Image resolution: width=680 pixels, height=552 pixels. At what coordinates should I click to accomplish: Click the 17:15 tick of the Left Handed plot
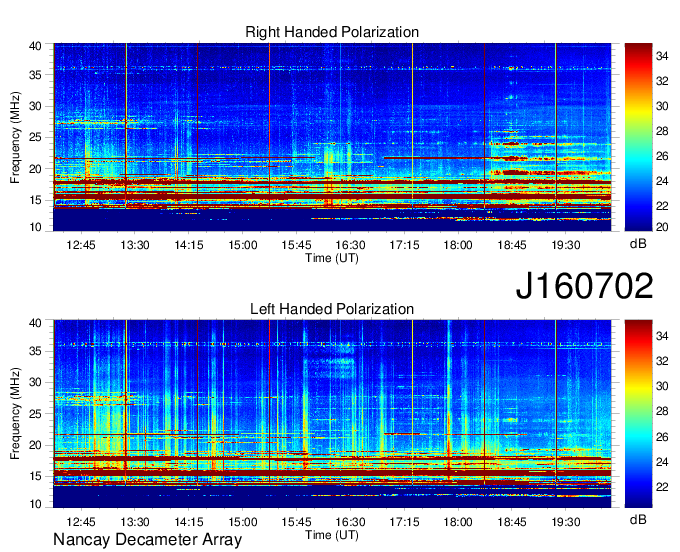[x=404, y=522]
